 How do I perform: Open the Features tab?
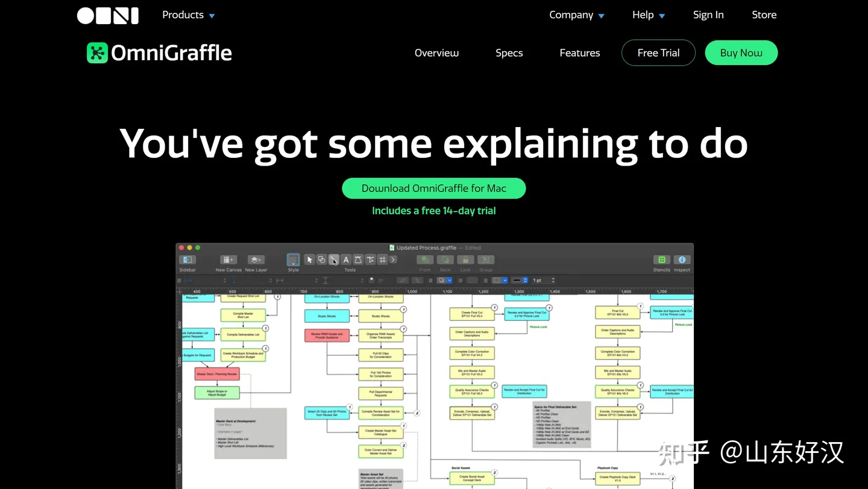click(x=580, y=53)
